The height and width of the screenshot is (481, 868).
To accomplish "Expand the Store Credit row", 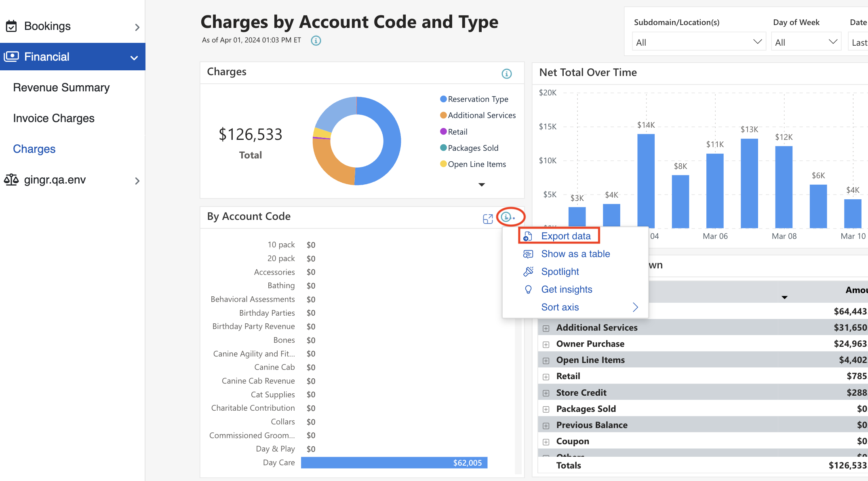I will (x=546, y=393).
